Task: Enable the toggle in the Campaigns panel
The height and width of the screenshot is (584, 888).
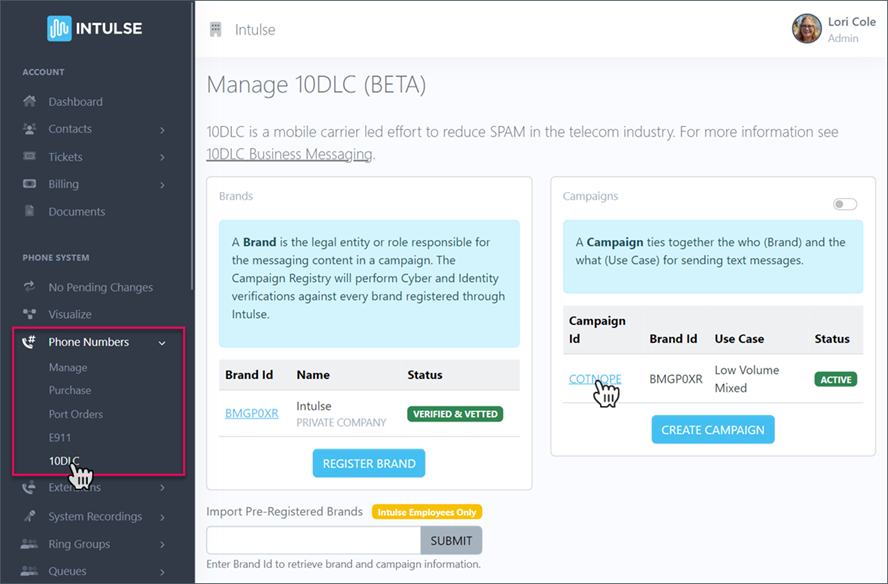Action: (x=844, y=203)
